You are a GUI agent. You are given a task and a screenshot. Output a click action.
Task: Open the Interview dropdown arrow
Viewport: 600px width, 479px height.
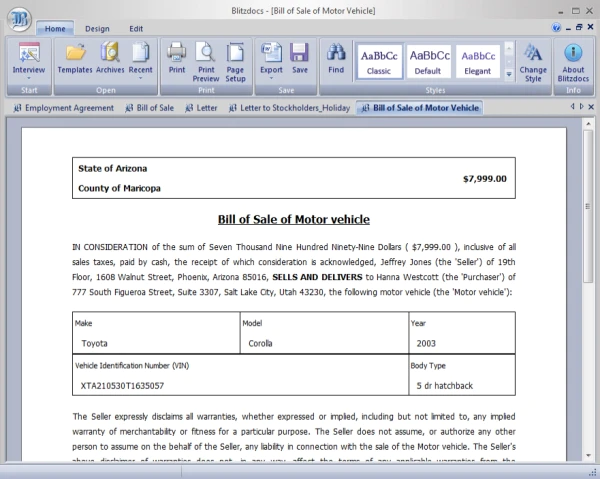(x=29, y=78)
